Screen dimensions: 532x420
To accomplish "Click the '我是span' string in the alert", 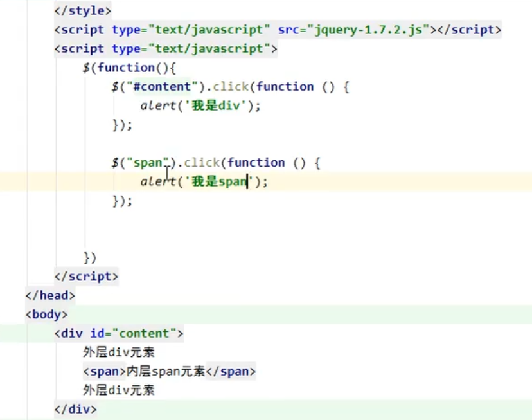I will [x=219, y=181].
